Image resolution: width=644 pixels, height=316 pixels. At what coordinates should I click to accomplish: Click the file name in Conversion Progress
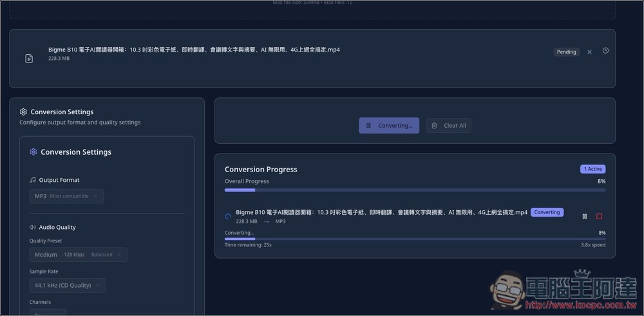tap(381, 212)
